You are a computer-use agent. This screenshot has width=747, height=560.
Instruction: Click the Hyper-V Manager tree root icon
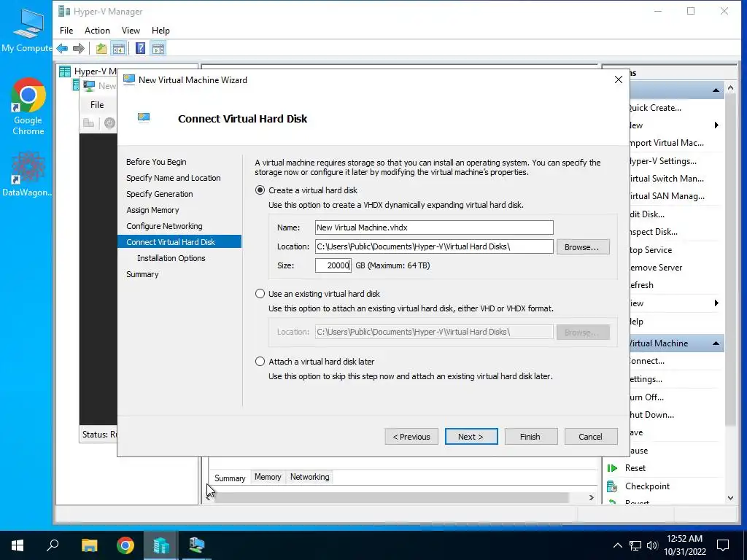point(64,71)
